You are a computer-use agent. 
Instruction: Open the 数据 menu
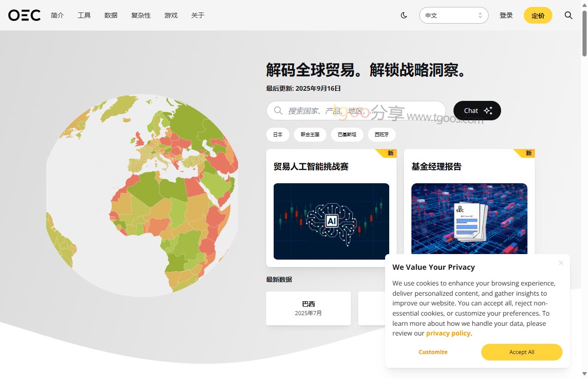coord(111,15)
